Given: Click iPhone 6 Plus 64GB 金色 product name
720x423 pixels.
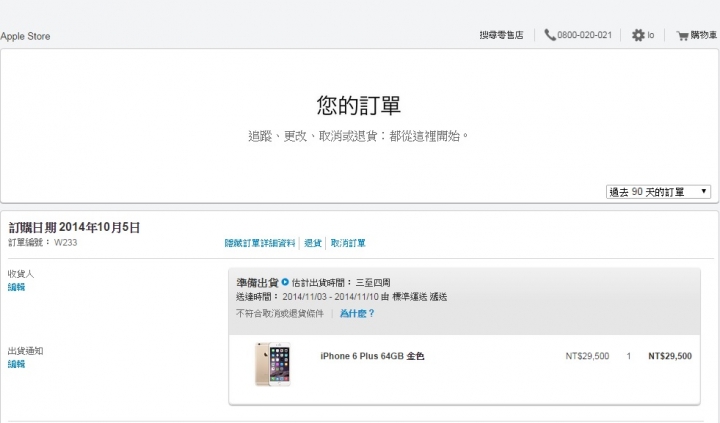Looking at the screenshot, I should pyautogui.click(x=372, y=356).
